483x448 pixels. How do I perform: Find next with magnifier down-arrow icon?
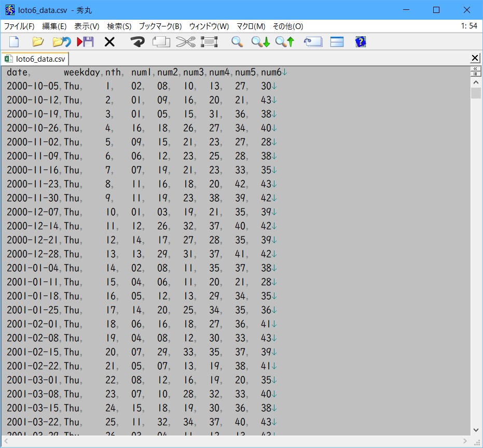[260, 41]
